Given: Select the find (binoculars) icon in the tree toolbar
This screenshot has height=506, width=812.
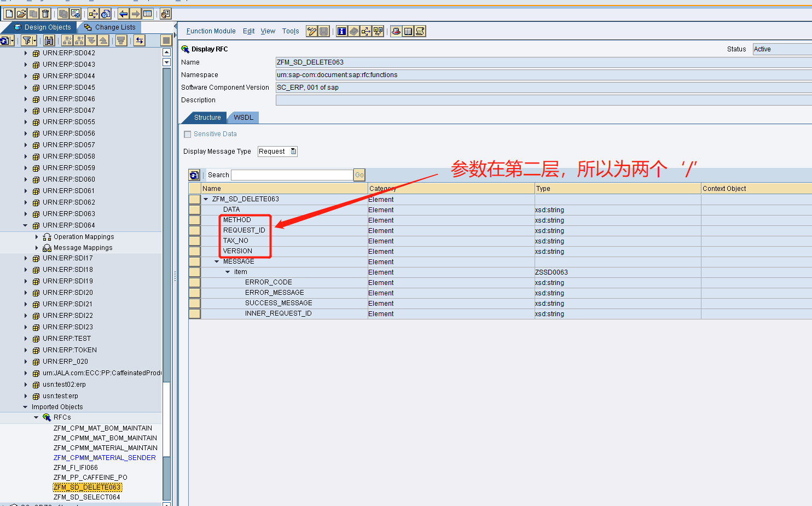Looking at the screenshot, I should point(49,40).
